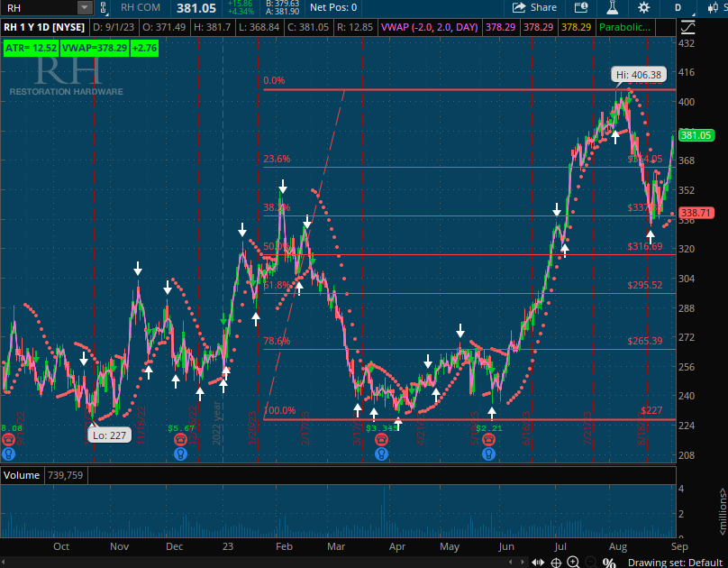Viewport: 728px width, 568px height.
Task: Open the Edit Studies flask icon
Action: click(613, 7)
